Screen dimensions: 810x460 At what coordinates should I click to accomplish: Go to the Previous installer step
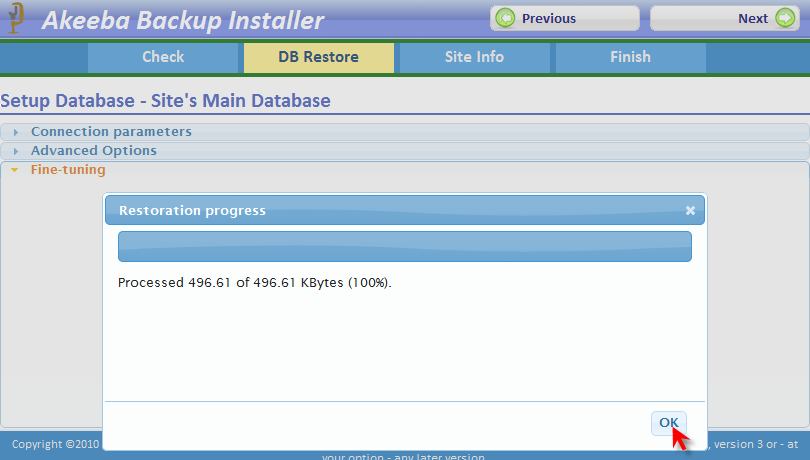click(x=565, y=19)
